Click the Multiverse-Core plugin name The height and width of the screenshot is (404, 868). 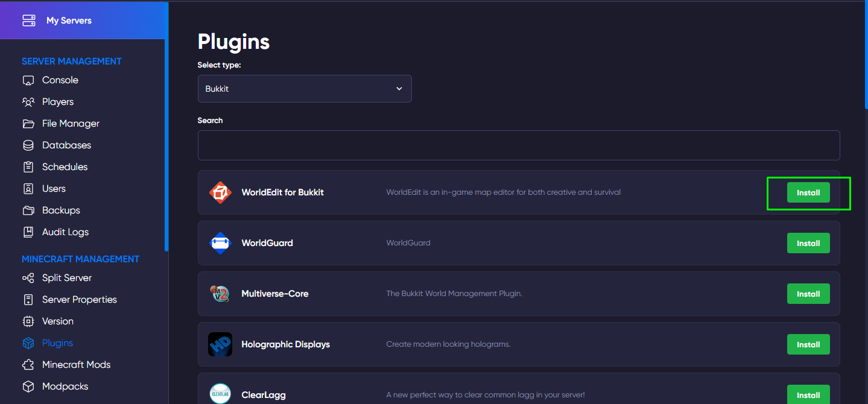pyautogui.click(x=275, y=294)
